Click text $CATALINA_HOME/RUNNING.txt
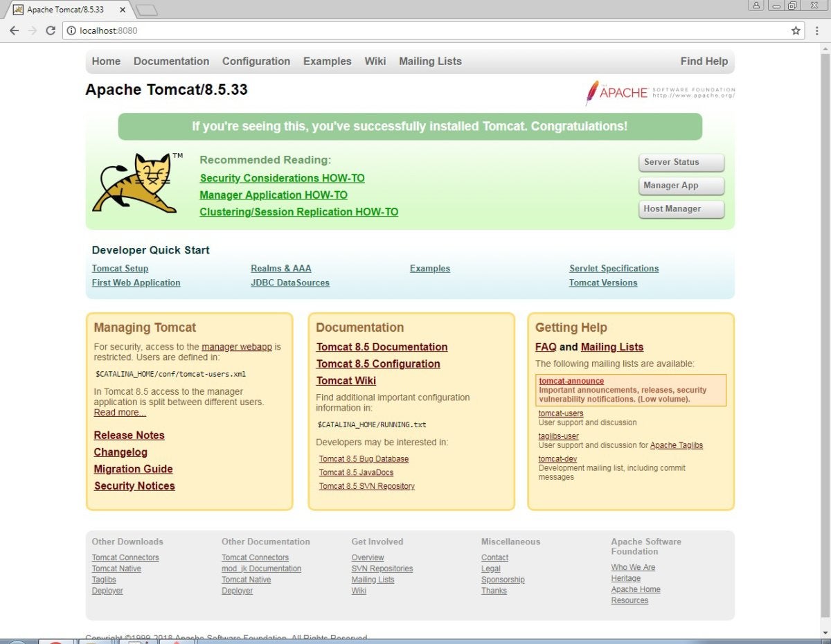This screenshot has width=831, height=644. coord(372,424)
